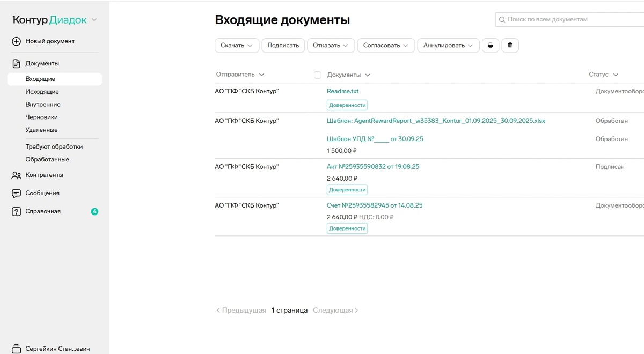Show Требуют обработки documents
The image size is (644, 354).
(x=54, y=146)
